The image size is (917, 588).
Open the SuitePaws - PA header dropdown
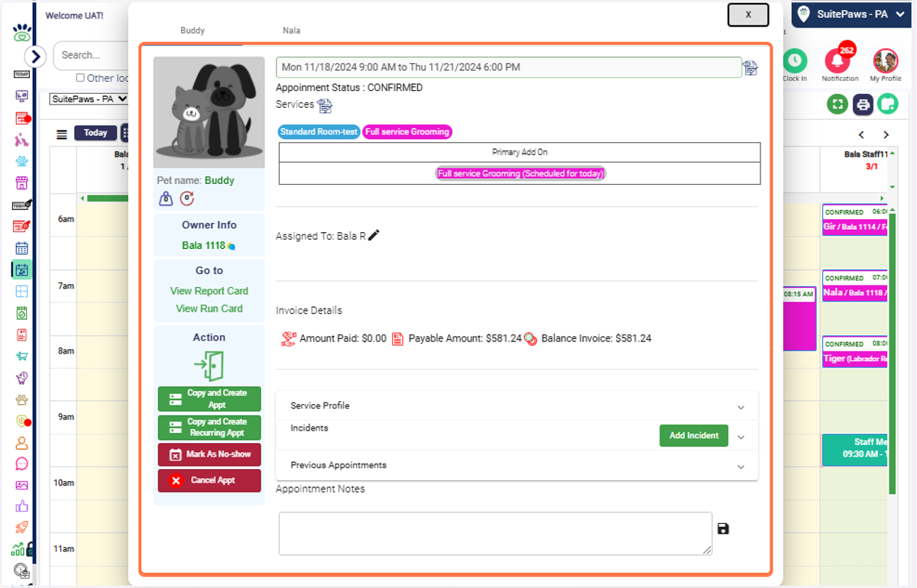click(x=852, y=14)
